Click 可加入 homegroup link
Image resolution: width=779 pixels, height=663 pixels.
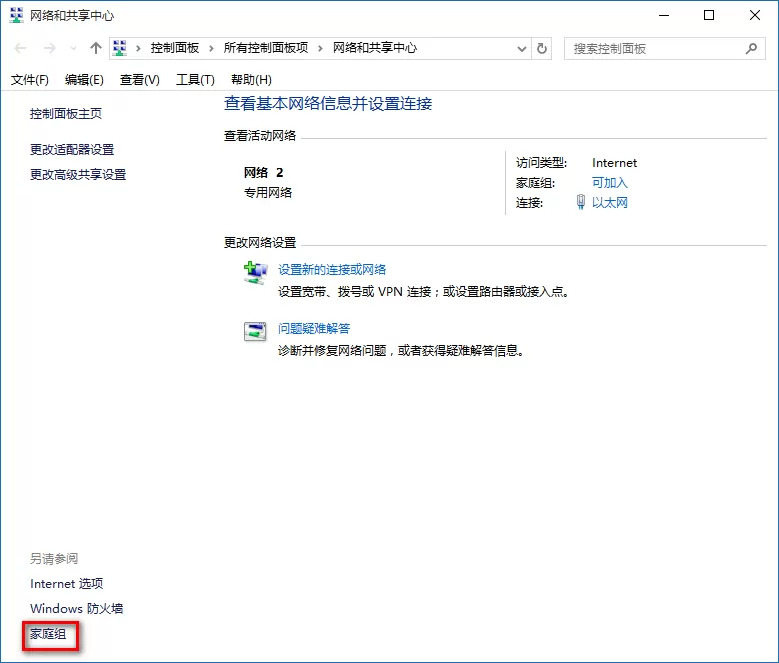click(610, 183)
